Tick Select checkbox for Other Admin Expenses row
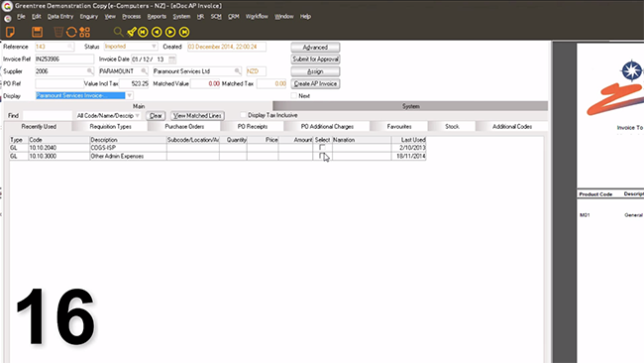This screenshot has height=363, width=644. (322, 156)
